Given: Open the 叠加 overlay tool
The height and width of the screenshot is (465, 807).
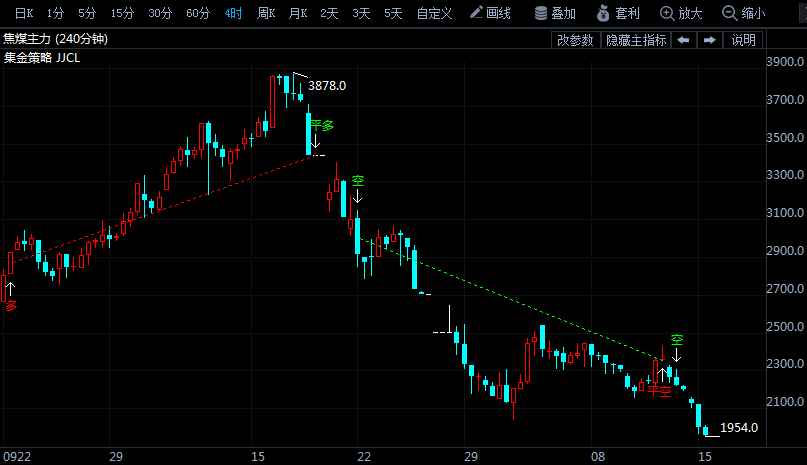Looking at the screenshot, I should (555, 13).
